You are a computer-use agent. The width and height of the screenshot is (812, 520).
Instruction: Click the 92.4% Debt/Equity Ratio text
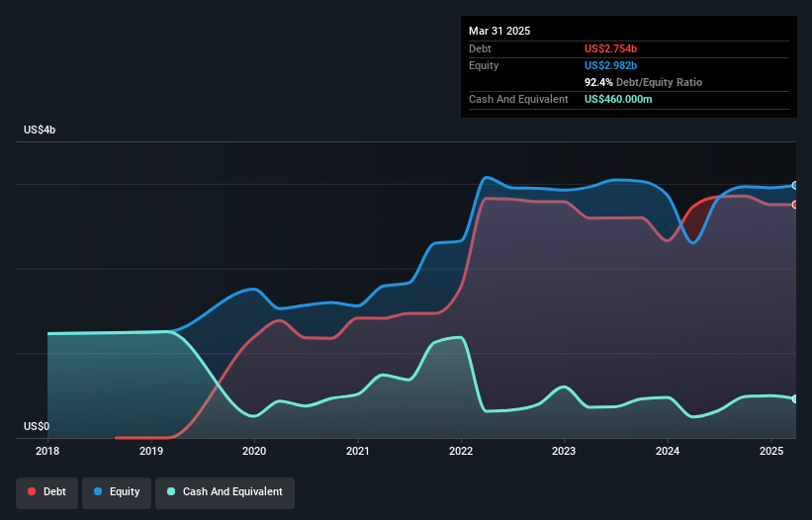(643, 82)
